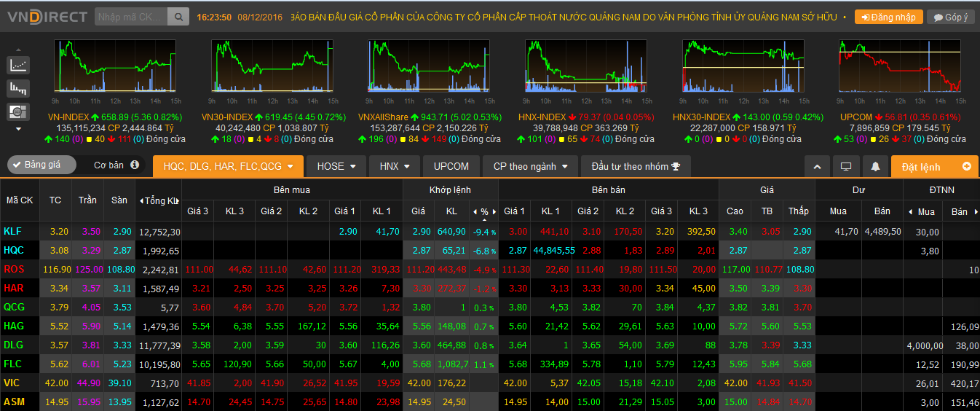Image resolution: width=980 pixels, height=411 pixels.
Task: Click the plus icon on Đặt lệnh
Action: tap(967, 166)
